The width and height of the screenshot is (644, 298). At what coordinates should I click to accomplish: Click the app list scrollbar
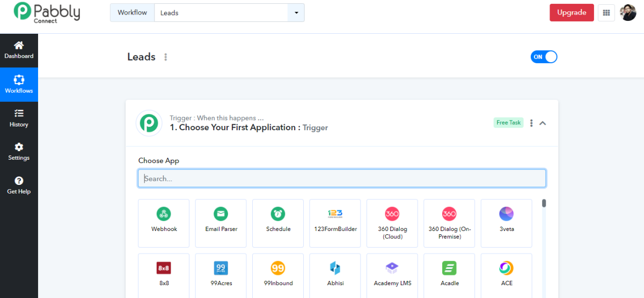tap(544, 203)
